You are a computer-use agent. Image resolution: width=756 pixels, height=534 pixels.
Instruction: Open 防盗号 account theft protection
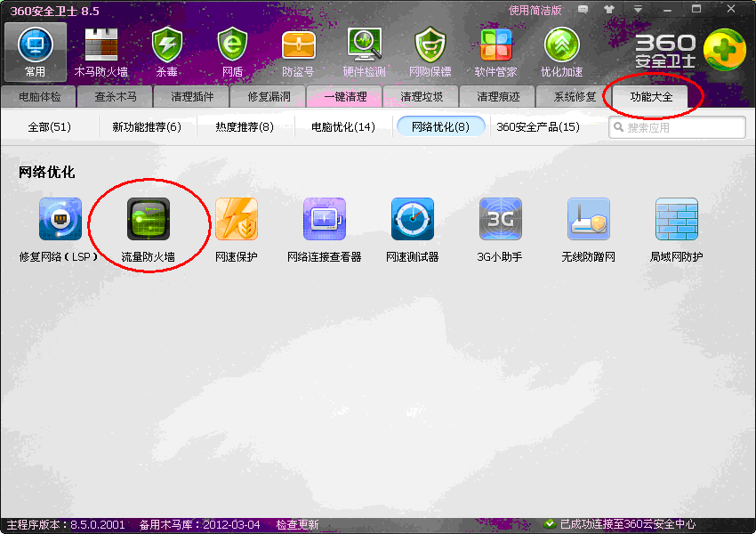(299, 53)
